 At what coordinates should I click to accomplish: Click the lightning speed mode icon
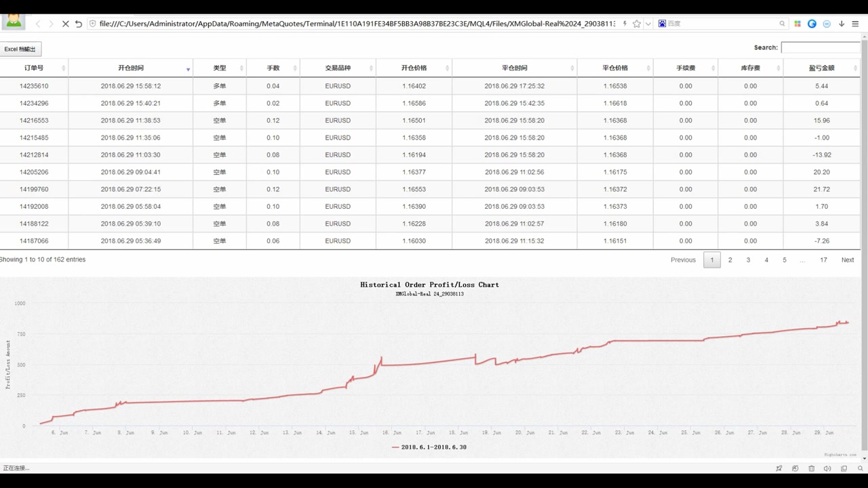(625, 24)
